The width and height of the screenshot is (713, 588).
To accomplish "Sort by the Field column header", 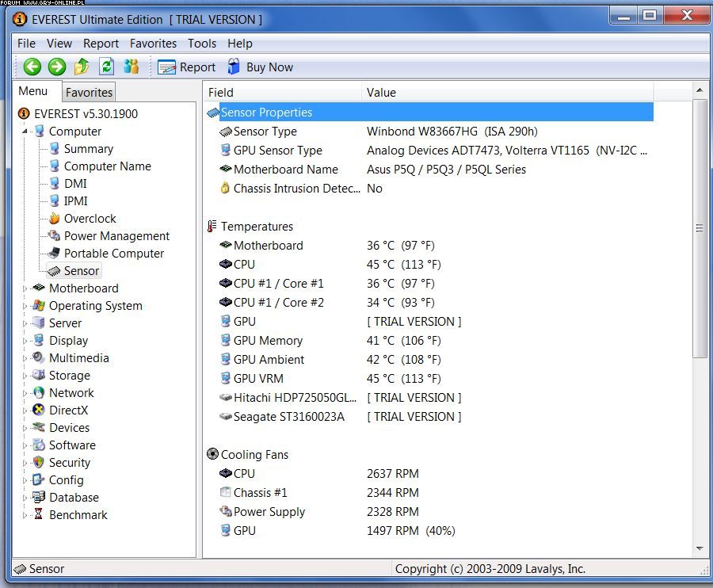I will click(282, 92).
